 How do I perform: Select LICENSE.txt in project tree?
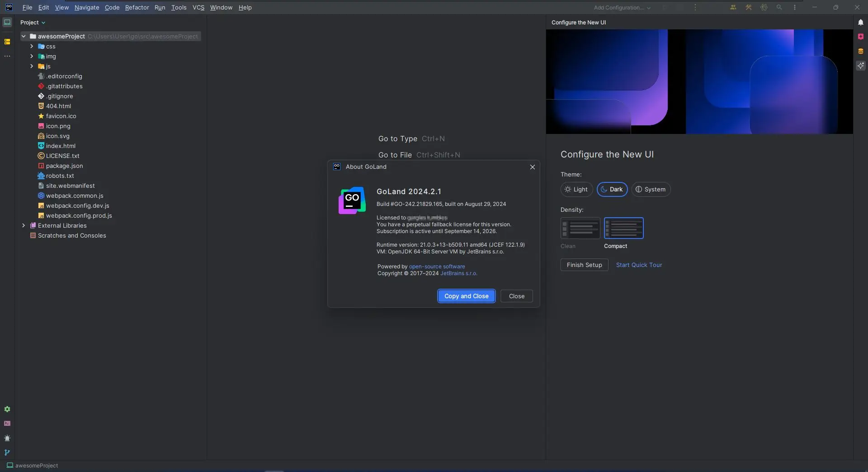58,156
